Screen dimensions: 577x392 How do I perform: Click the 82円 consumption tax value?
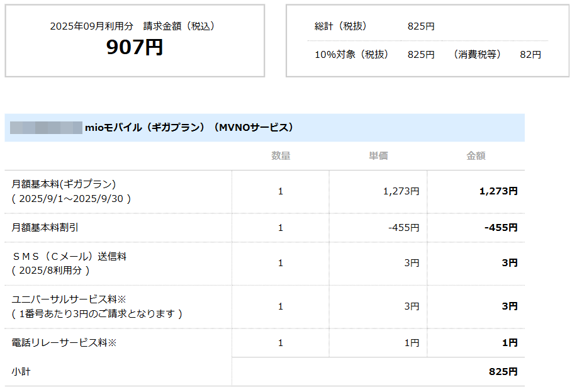point(530,55)
